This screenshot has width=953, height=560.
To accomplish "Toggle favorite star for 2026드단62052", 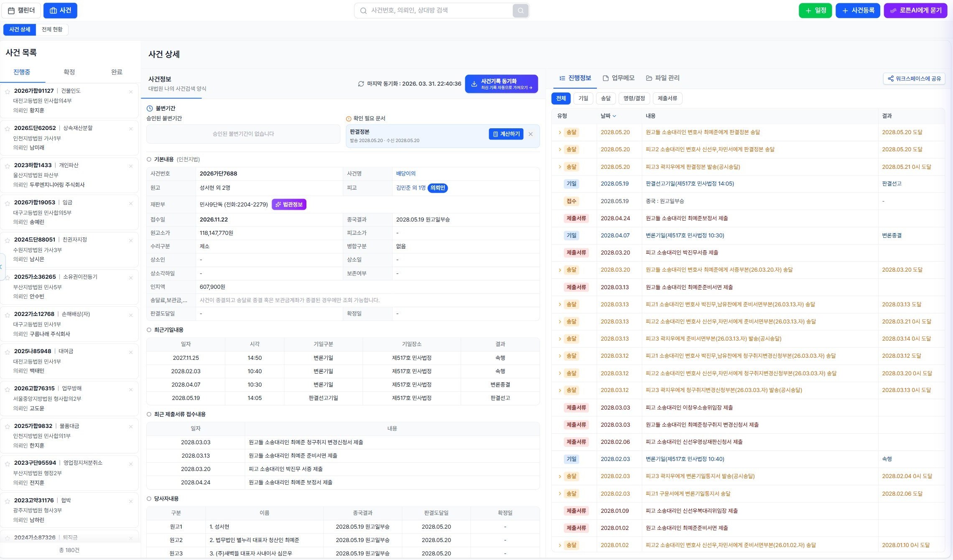I will (x=7, y=129).
